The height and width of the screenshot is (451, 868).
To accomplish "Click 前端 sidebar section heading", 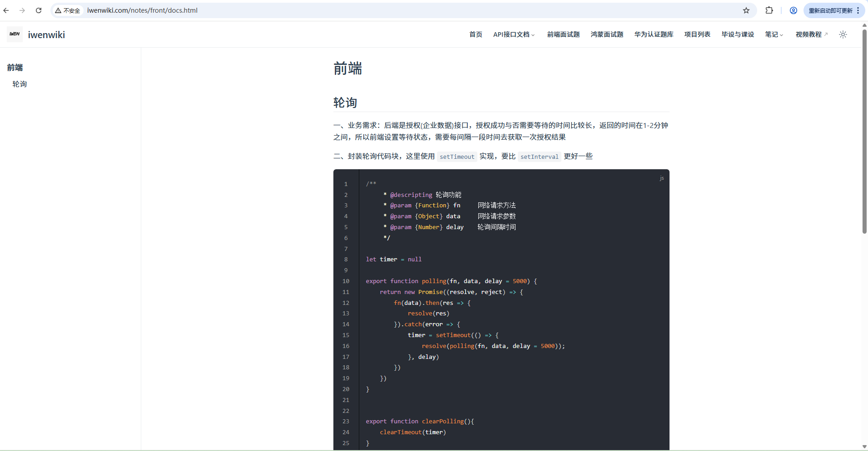I will 15,68.
